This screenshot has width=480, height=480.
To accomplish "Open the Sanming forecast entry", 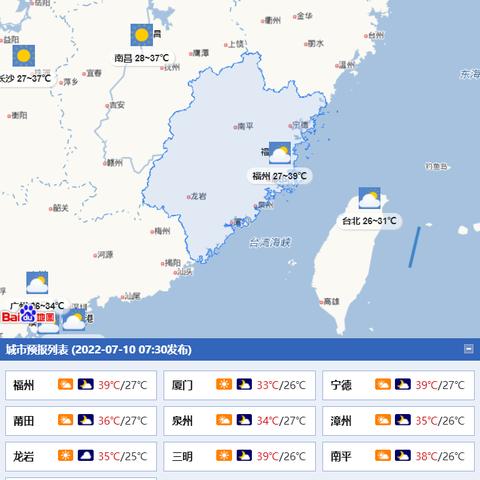I will click(x=239, y=456).
